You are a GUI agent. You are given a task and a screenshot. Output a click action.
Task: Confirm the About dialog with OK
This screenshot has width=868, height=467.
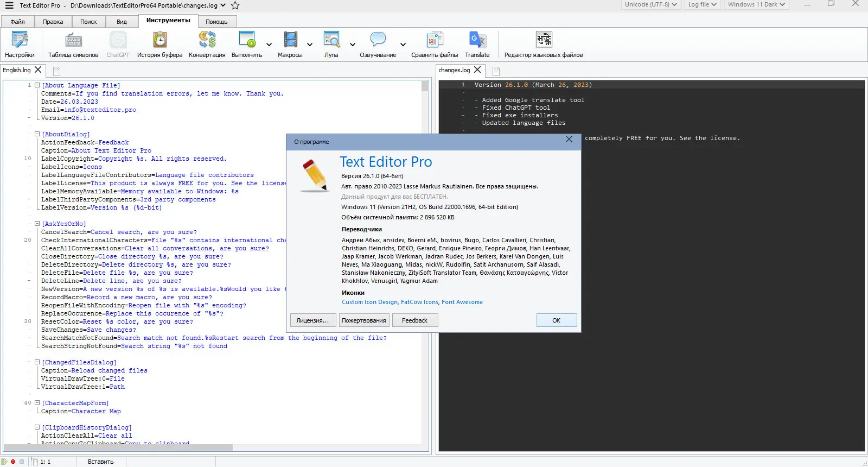coord(557,320)
